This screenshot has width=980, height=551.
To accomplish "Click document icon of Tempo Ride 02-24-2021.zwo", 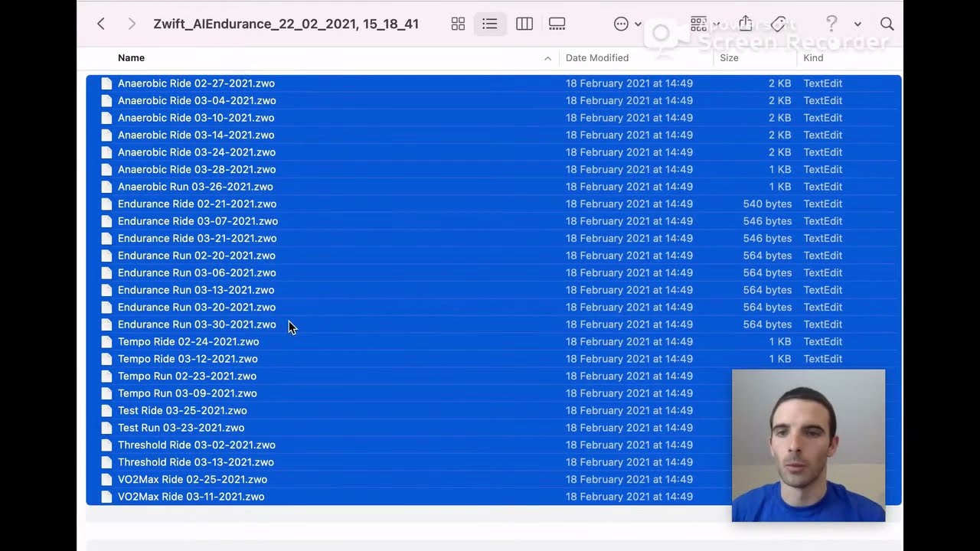I will (x=106, y=341).
